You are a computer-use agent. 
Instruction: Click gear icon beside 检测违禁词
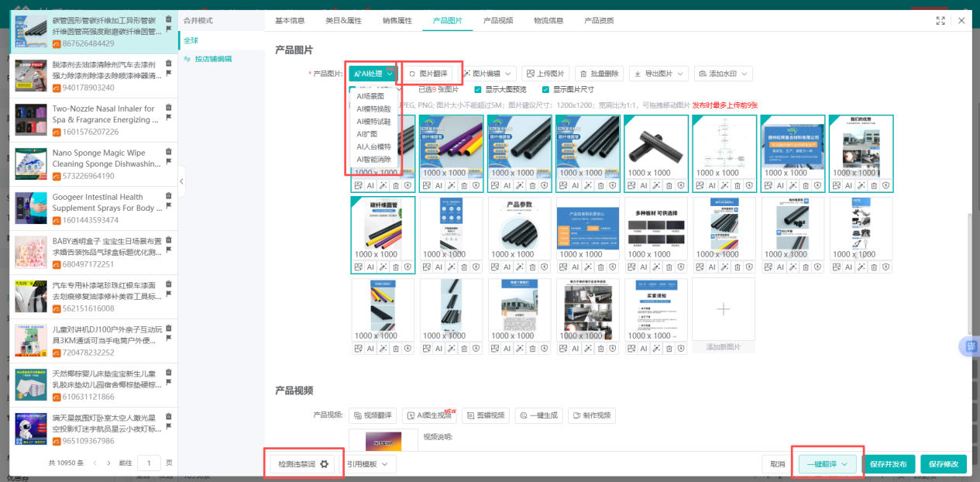tap(325, 464)
